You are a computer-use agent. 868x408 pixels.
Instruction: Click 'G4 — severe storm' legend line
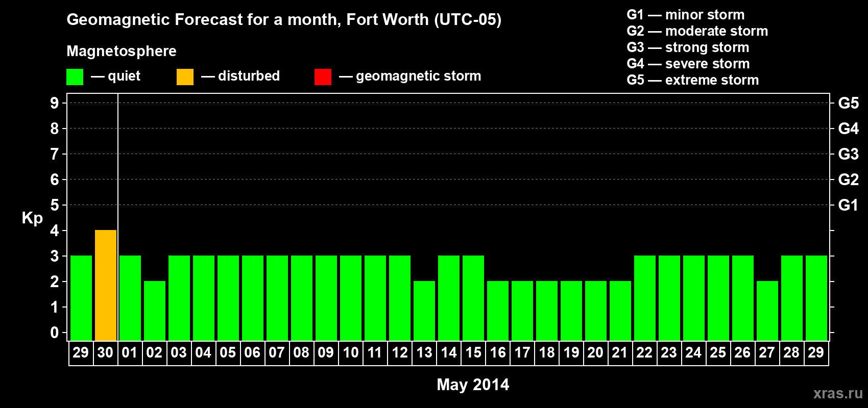point(688,64)
